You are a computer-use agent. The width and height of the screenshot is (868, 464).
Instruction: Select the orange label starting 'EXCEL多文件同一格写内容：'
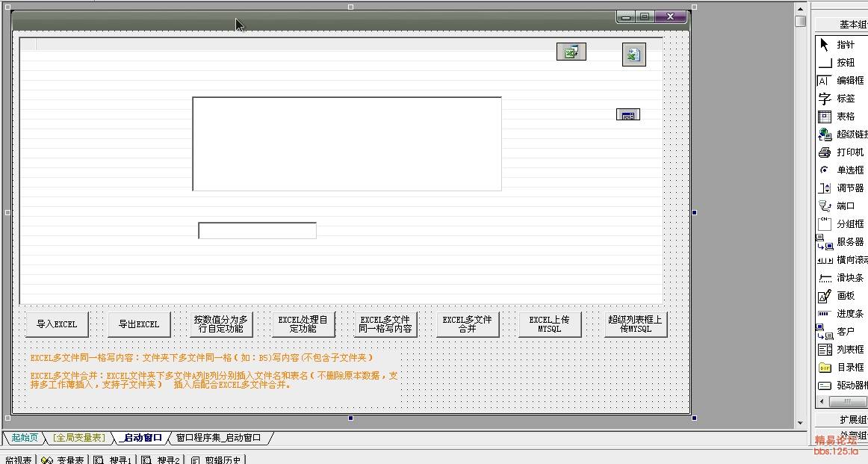(x=202, y=358)
